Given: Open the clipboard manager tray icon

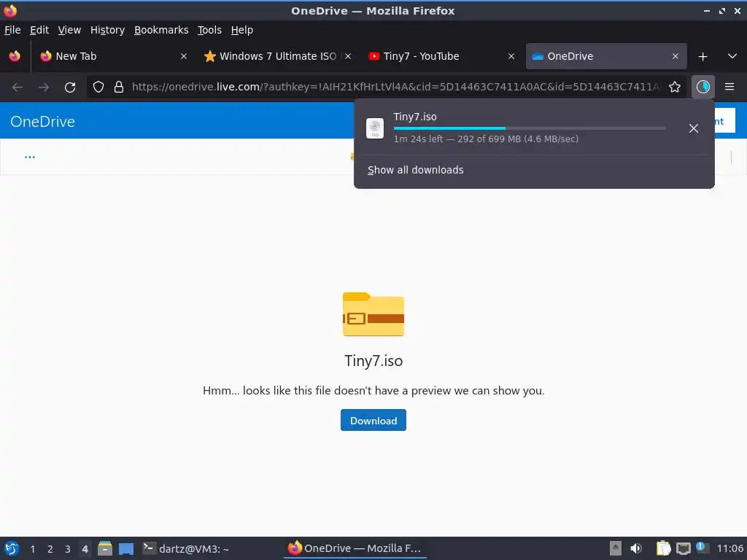Looking at the screenshot, I should [x=663, y=548].
